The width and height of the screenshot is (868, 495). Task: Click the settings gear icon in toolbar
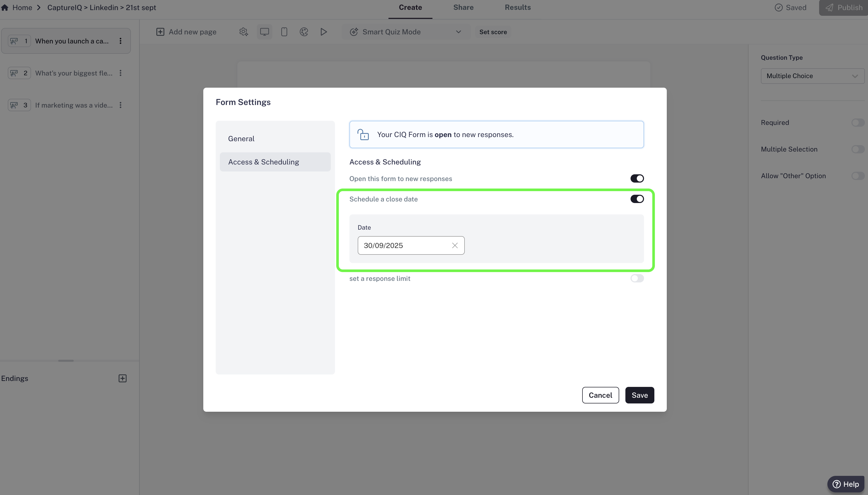click(243, 32)
